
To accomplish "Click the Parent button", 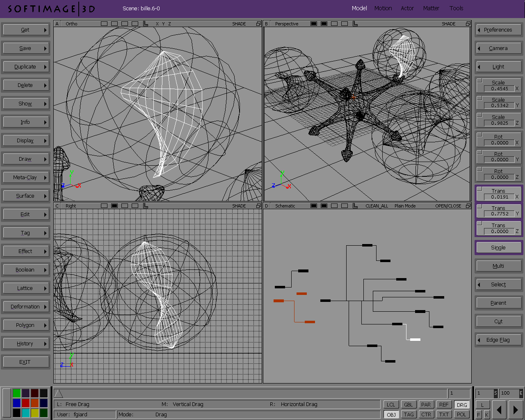I will (x=498, y=303).
